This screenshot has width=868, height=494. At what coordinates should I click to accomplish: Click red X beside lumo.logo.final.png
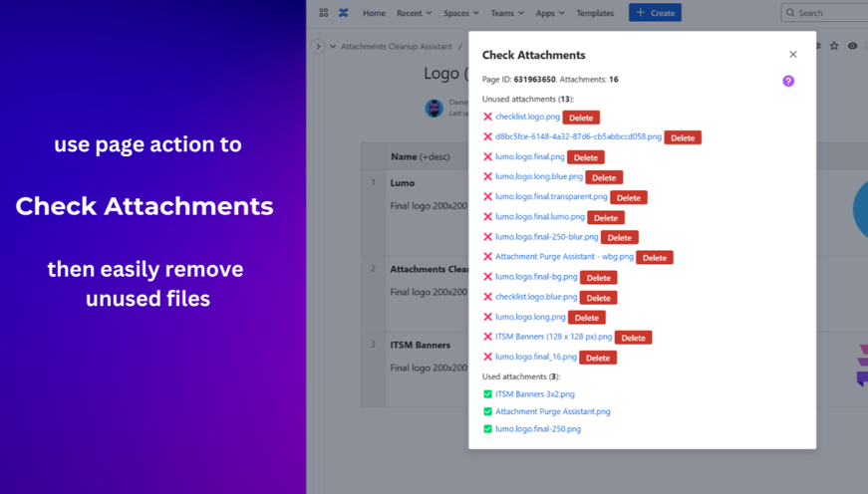click(x=487, y=157)
